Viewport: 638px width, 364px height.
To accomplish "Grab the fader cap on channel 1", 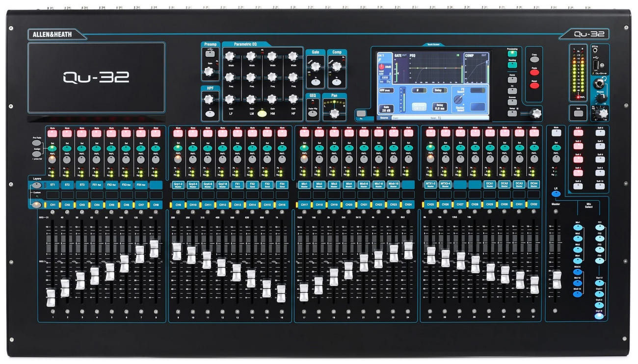I will [51, 298].
